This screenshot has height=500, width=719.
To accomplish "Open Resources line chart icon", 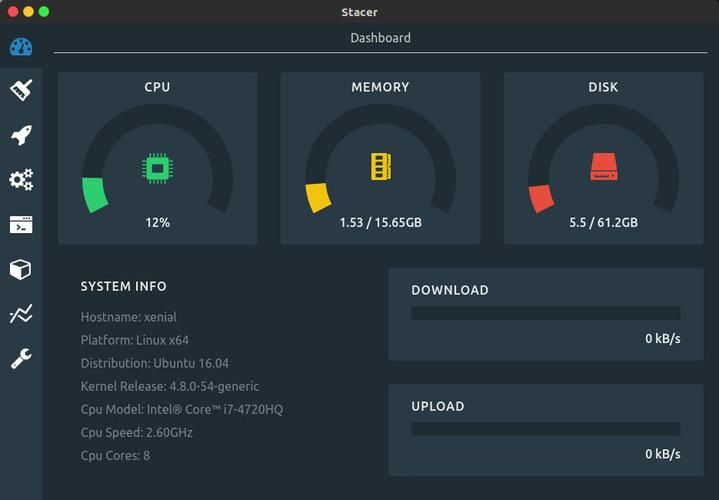I will [x=21, y=314].
